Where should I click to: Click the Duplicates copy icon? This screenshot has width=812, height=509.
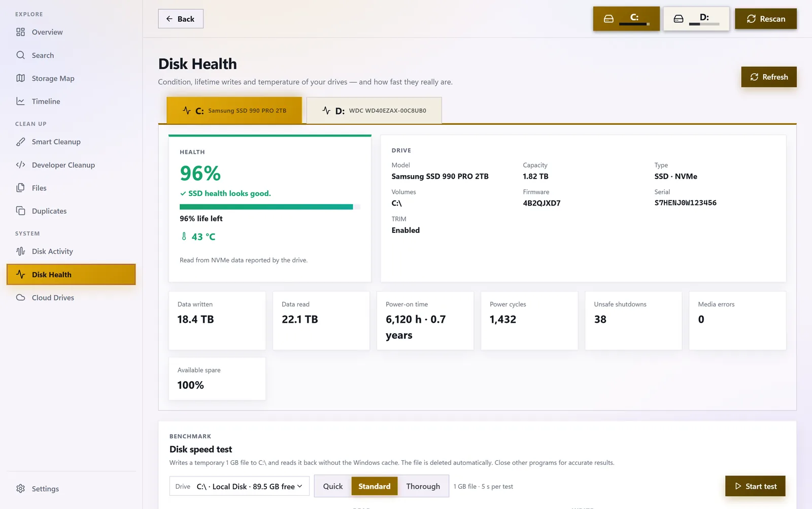(x=20, y=211)
